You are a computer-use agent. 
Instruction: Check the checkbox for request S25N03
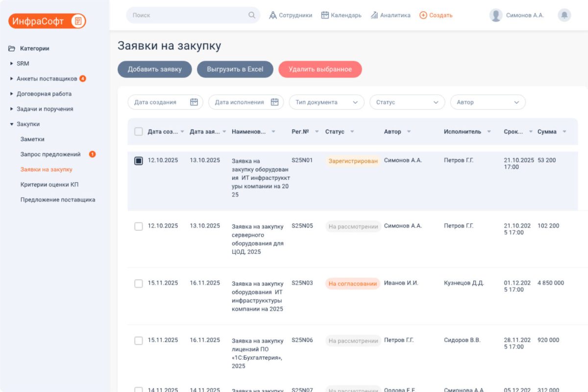pyautogui.click(x=139, y=283)
